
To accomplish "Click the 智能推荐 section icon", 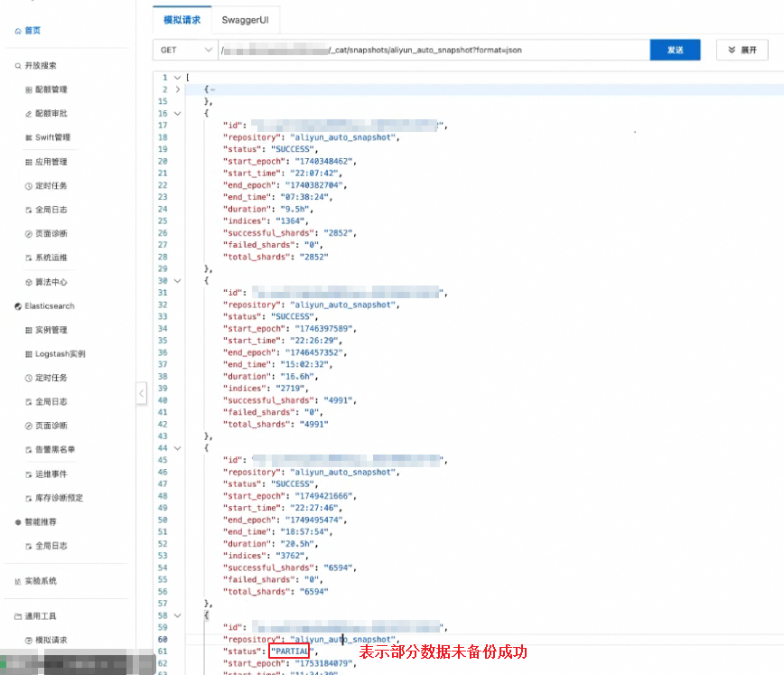I will pyautogui.click(x=18, y=522).
